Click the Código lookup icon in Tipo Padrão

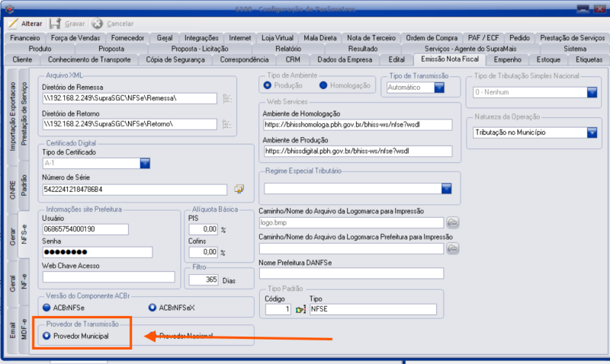(x=300, y=310)
